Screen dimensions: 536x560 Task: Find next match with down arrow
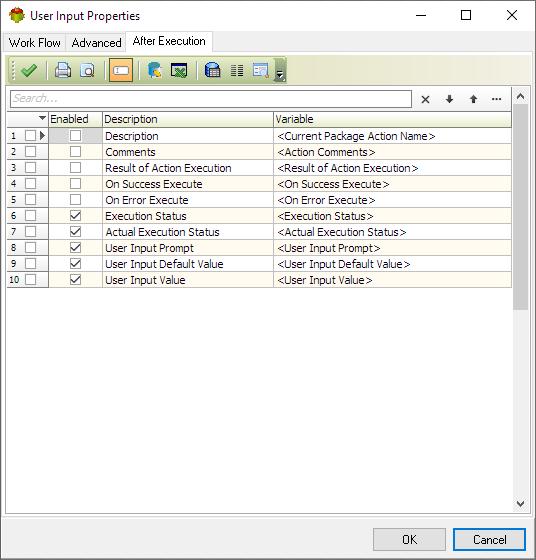pyautogui.click(x=449, y=99)
